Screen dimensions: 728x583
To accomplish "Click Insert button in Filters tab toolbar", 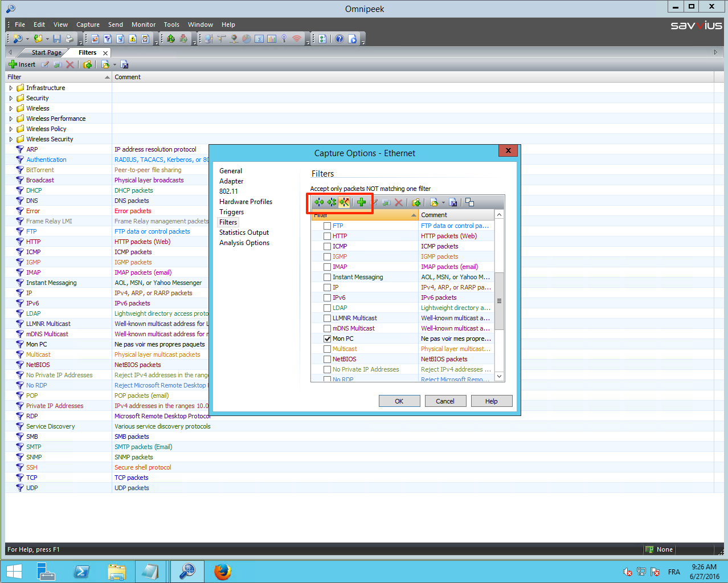I will click(x=22, y=64).
